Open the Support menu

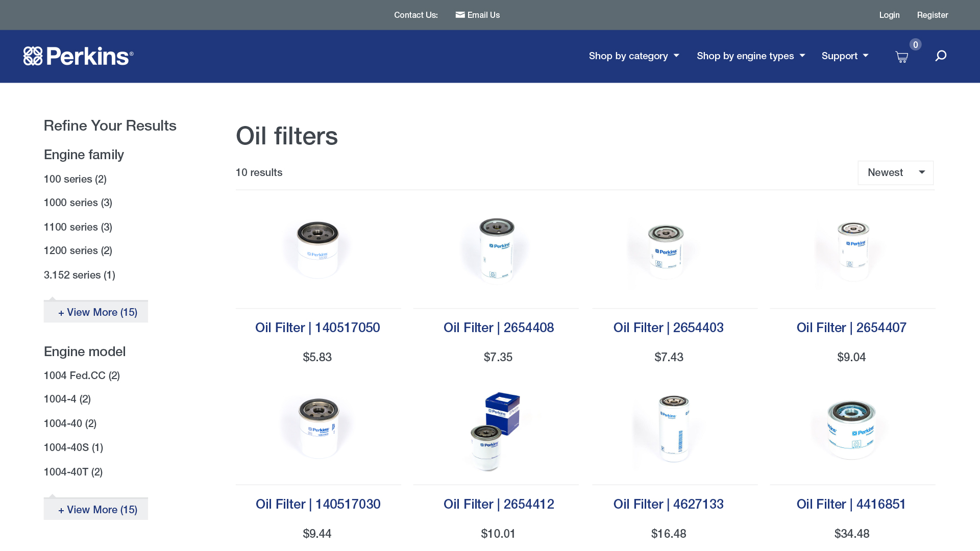844,56
